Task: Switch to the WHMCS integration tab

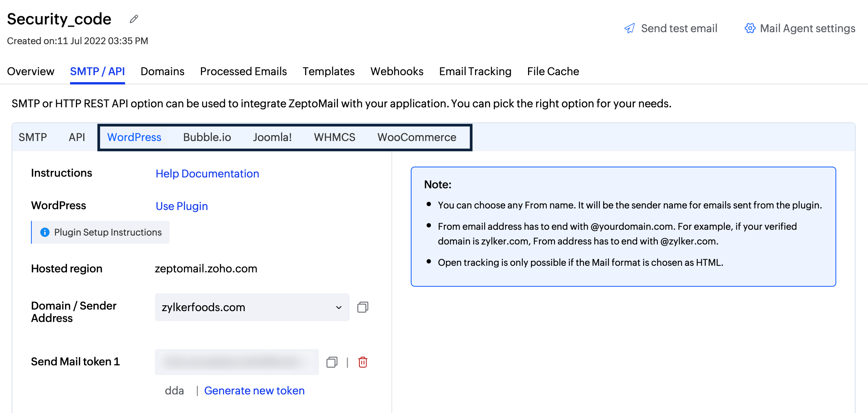Action: tap(335, 137)
